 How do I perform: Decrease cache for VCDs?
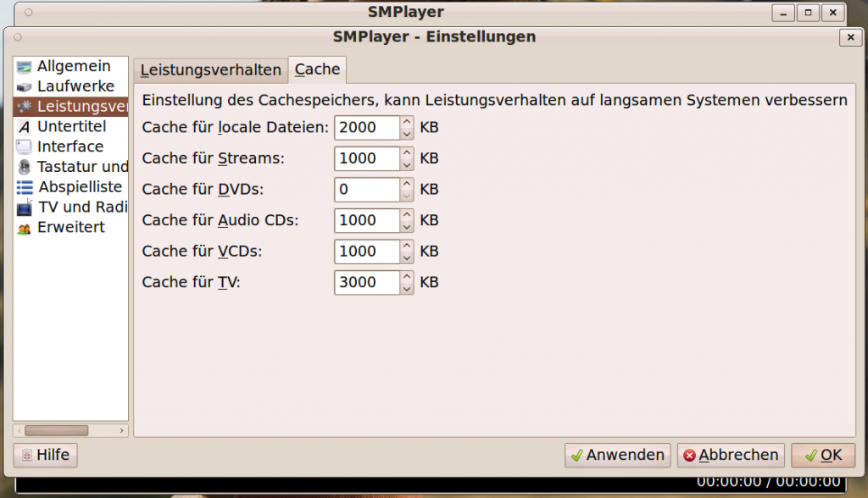point(407,257)
